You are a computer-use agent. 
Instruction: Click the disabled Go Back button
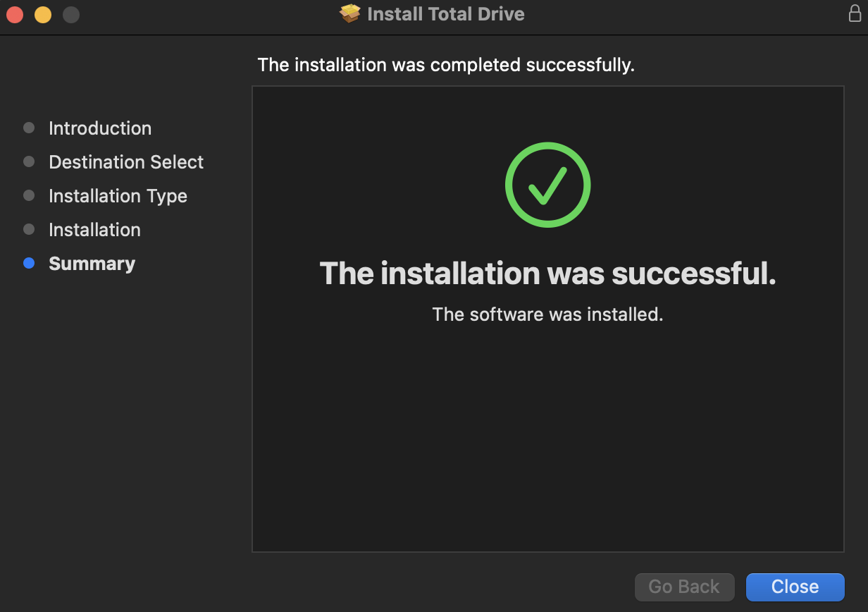684,587
